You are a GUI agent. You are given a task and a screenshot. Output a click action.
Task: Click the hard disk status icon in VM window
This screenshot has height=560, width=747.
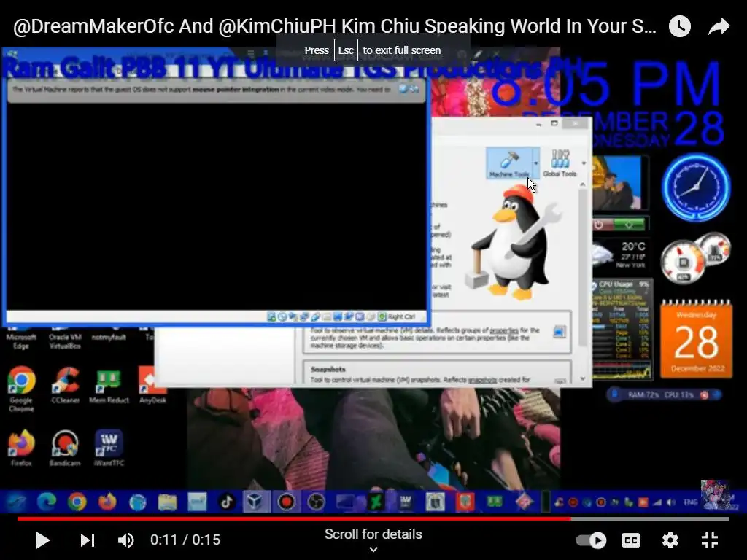(271, 316)
